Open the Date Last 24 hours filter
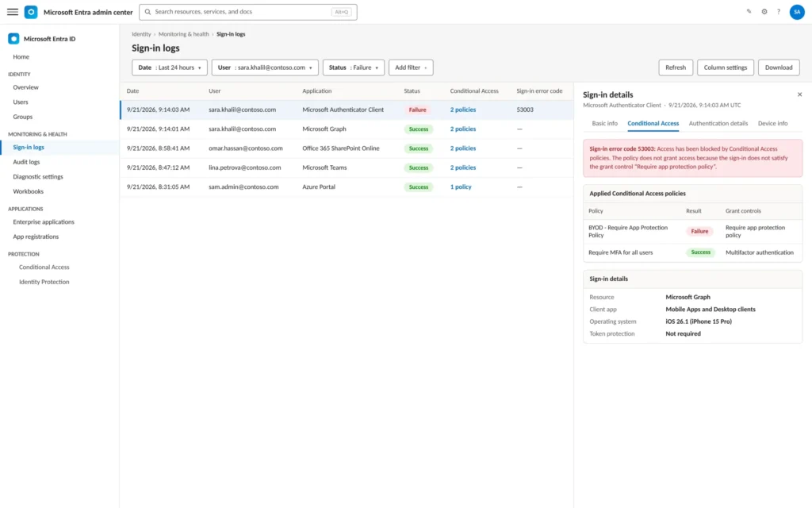 tap(170, 67)
